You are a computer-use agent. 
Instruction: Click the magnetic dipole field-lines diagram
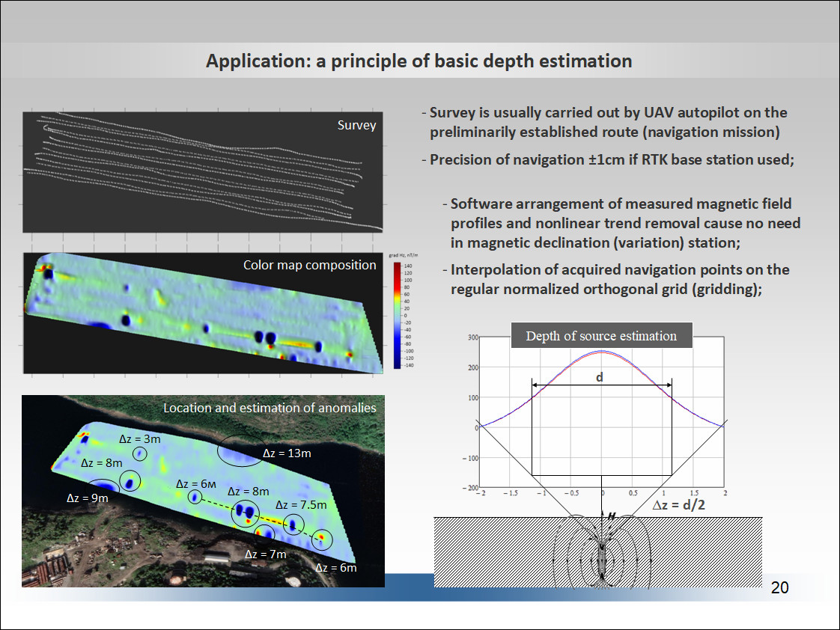click(x=601, y=550)
